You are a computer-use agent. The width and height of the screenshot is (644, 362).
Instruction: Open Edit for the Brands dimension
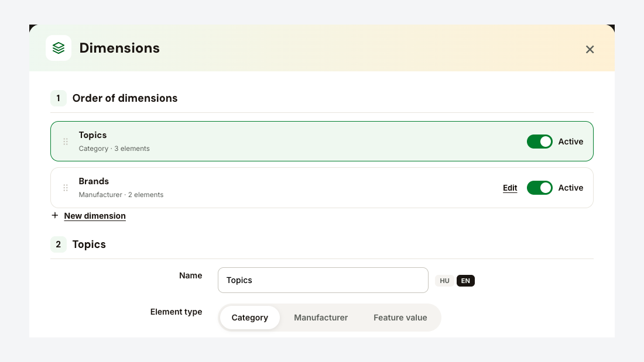tap(510, 188)
